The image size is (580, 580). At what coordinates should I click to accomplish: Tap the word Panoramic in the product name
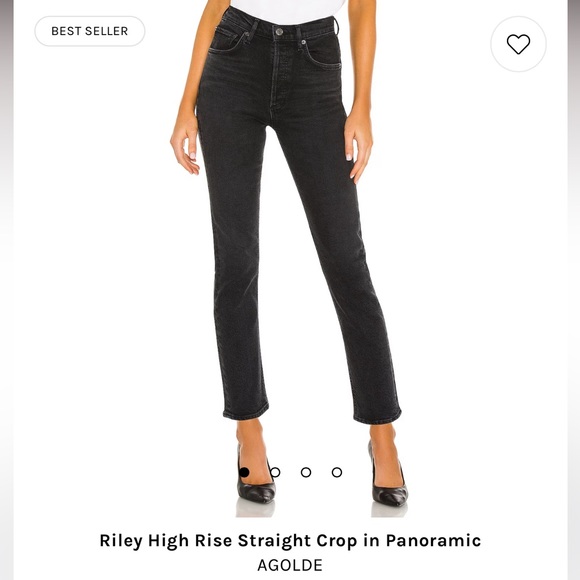(x=434, y=540)
